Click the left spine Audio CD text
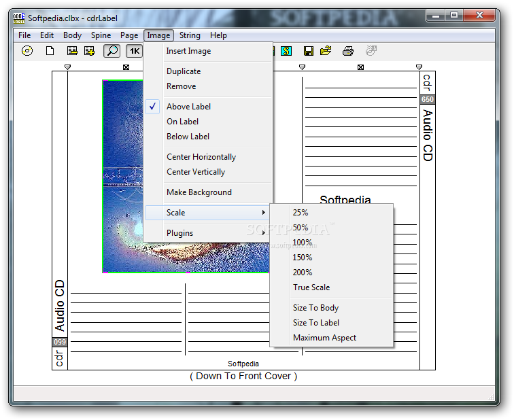 click(x=60, y=305)
